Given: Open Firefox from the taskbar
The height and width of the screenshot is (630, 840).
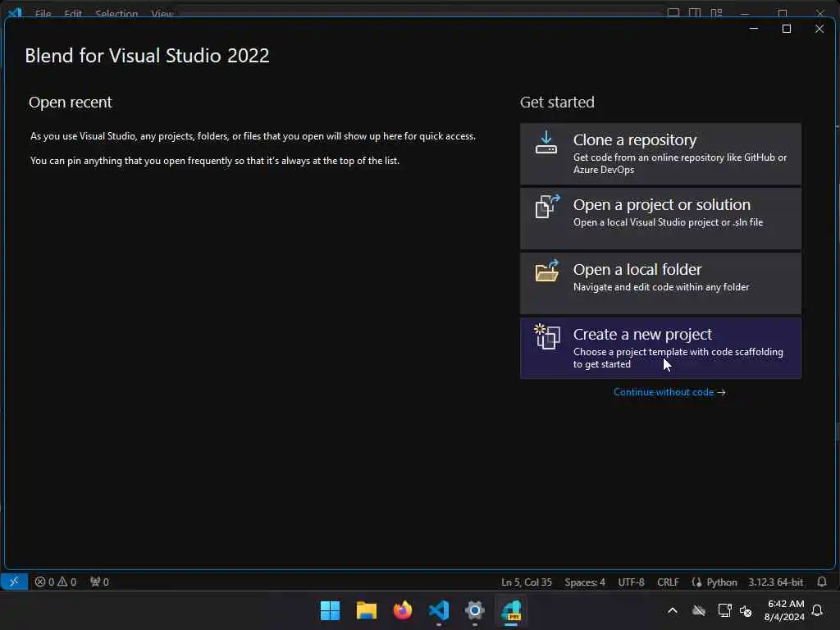Looking at the screenshot, I should [x=403, y=610].
